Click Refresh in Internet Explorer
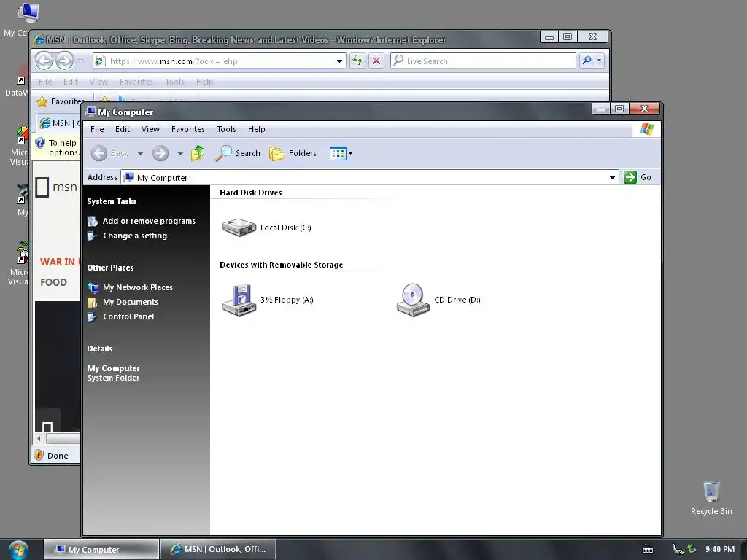The image size is (747, 560). [357, 61]
